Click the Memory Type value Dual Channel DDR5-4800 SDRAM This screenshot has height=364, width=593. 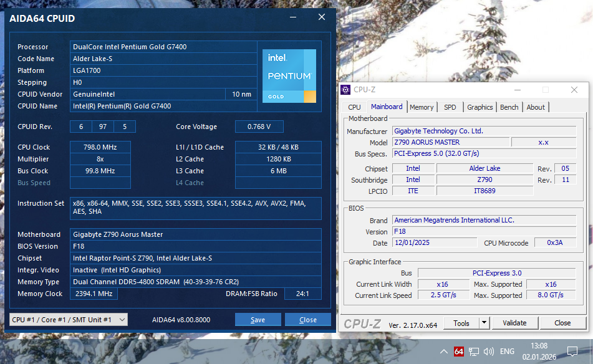pos(196,282)
